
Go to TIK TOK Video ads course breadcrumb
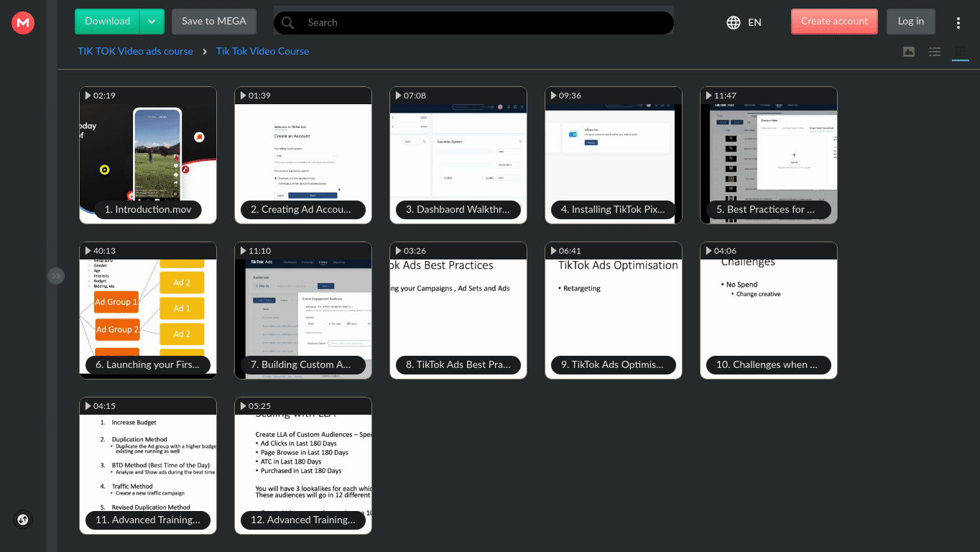(x=135, y=51)
